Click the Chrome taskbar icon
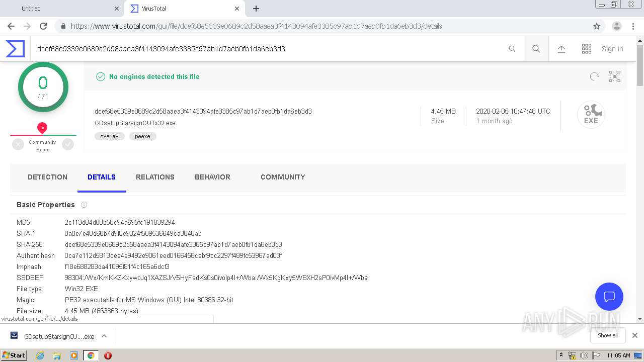644x362 pixels. tap(91, 355)
